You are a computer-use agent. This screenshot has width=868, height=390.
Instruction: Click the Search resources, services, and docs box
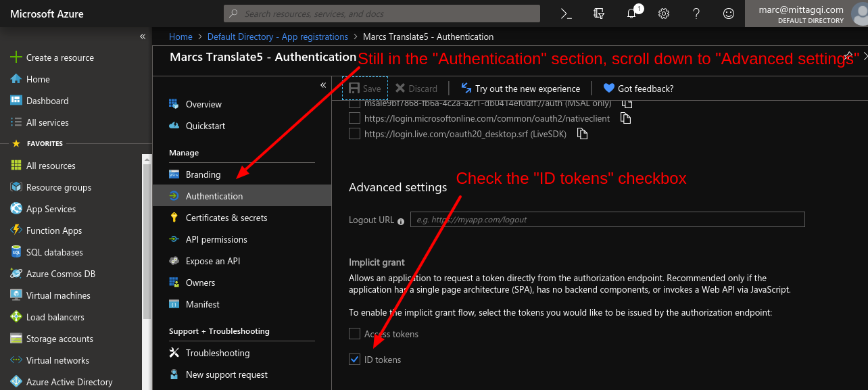coord(382,14)
